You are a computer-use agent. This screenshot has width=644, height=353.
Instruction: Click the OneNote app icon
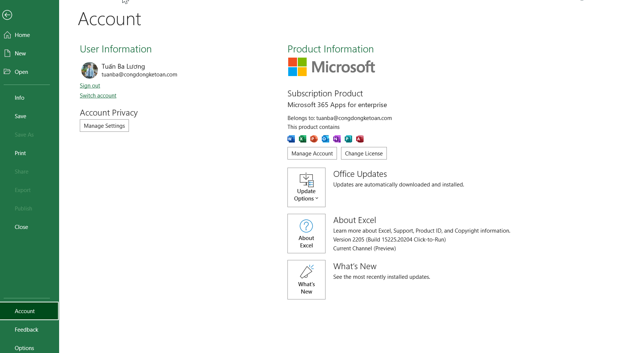pos(337,139)
